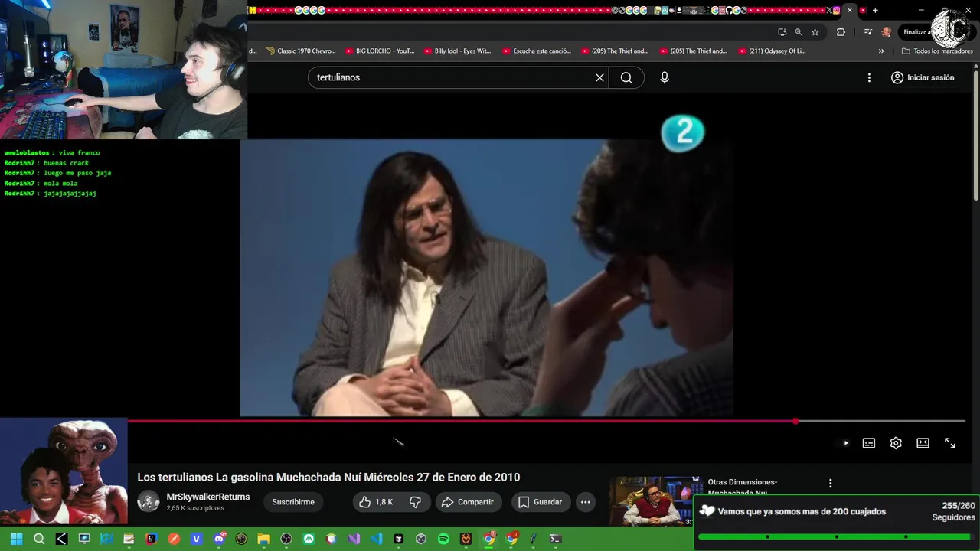
Task: Open the 'Escucha esta canció...' bookmark
Action: 537,51
